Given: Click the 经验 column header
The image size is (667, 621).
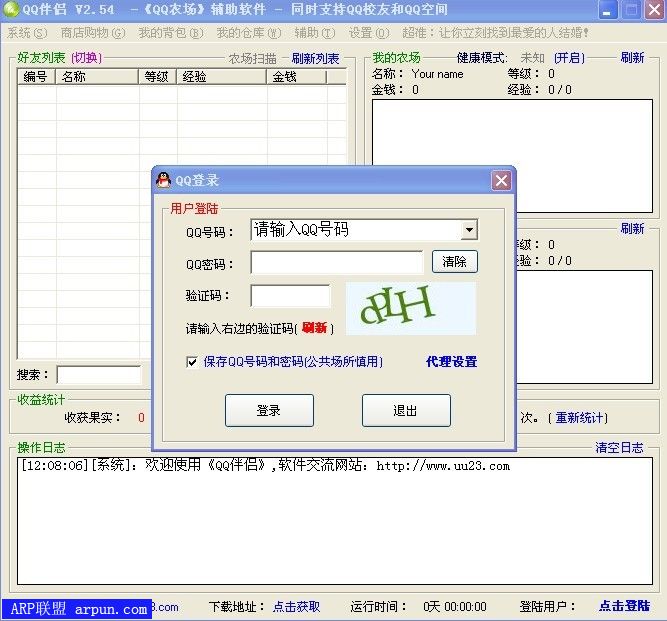Looking at the screenshot, I should 221,77.
